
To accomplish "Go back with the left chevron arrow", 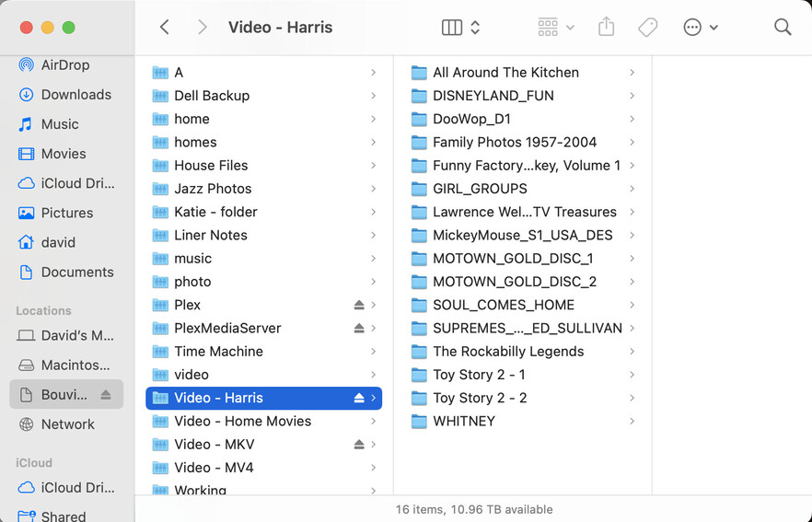I will click(x=165, y=27).
